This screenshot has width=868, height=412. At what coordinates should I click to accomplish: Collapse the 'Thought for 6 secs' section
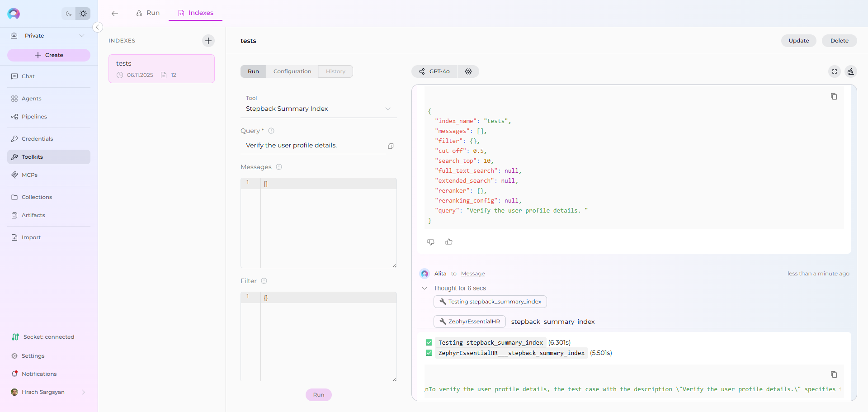point(425,288)
